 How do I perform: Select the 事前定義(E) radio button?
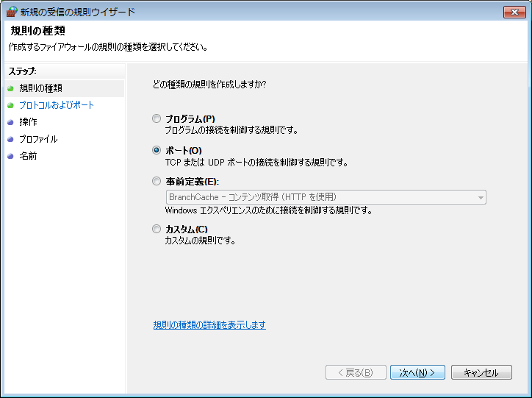click(157, 181)
